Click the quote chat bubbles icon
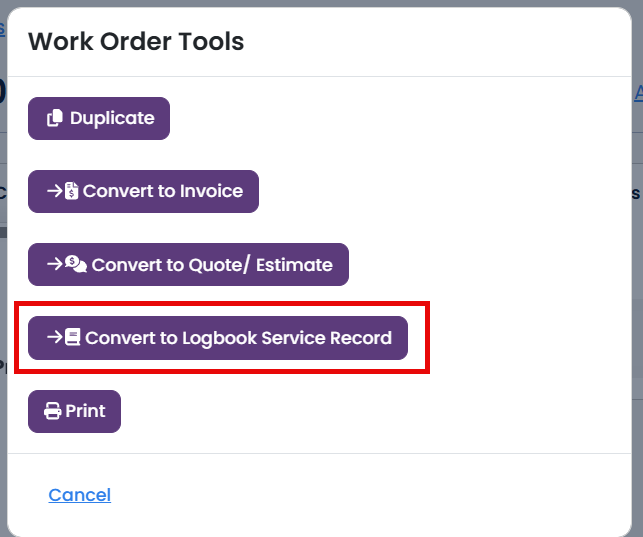 (x=76, y=264)
